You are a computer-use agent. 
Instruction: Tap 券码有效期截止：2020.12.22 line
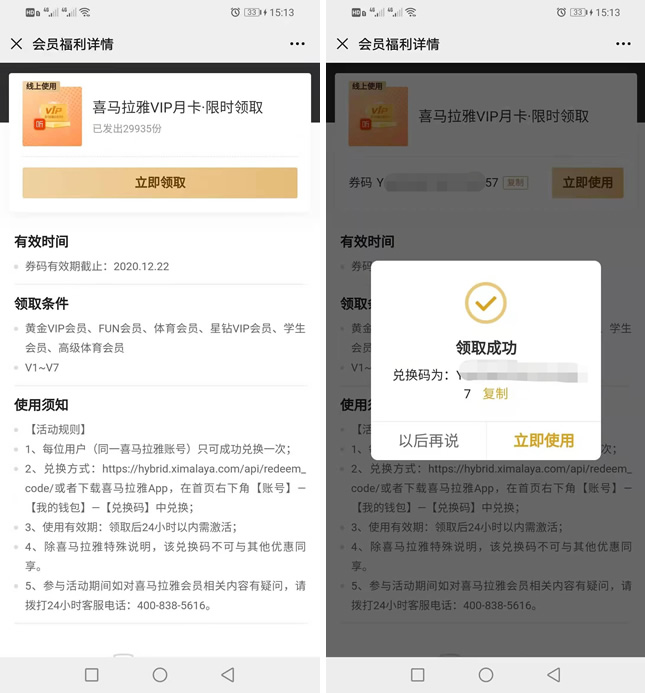97,267
